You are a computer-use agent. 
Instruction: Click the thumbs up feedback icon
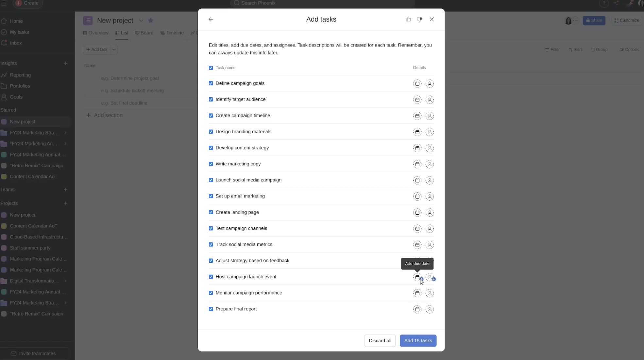pyautogui.click(x=408, y=19)
